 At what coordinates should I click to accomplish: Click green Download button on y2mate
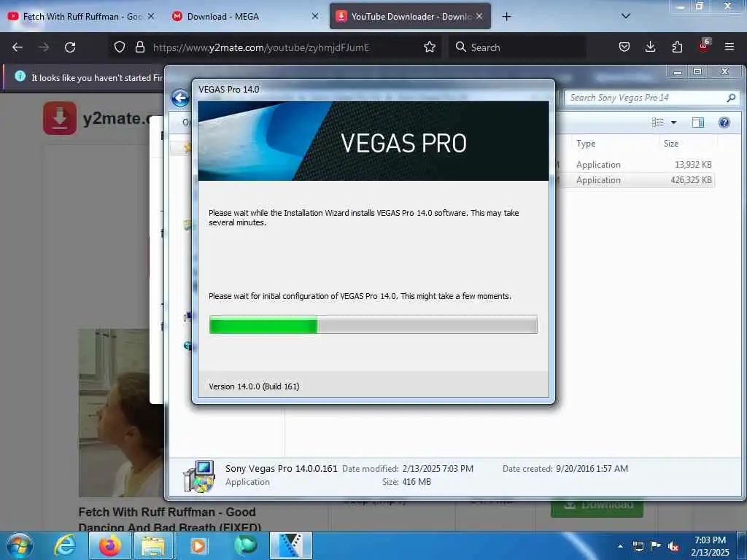click(x=597, y=508)
